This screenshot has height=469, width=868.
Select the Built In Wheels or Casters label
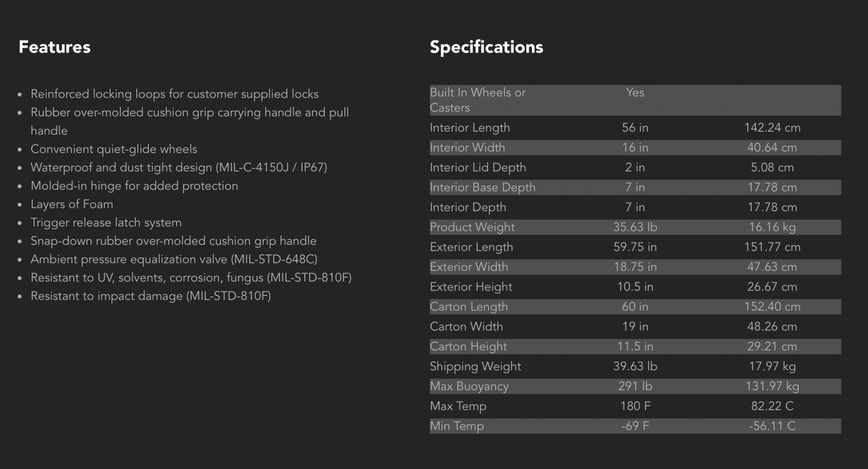pyautogui.click(x=478, y=100)
